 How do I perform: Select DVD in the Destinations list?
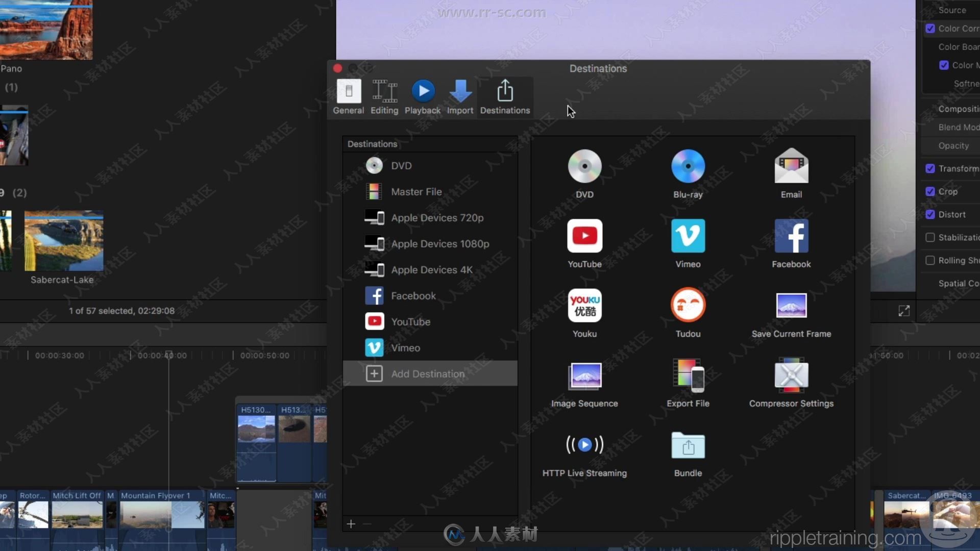tap(430, 165)
